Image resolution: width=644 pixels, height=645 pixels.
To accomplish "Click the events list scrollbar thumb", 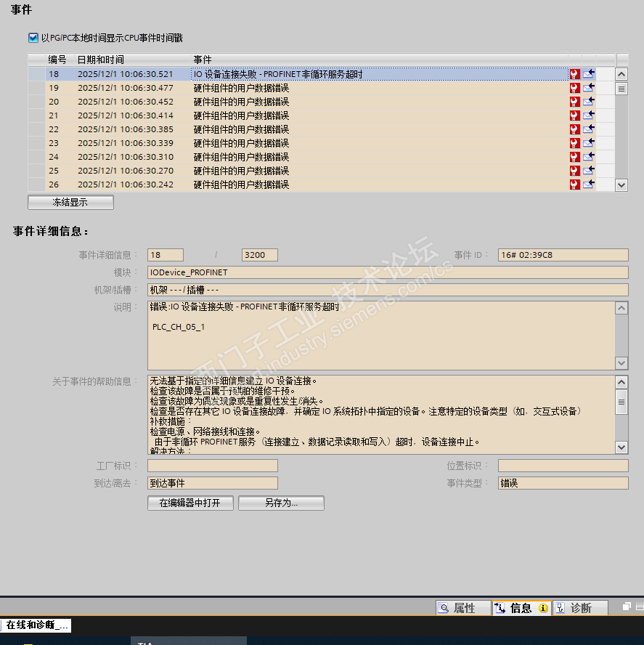I will pyautogui.click(x=621, y=89).
